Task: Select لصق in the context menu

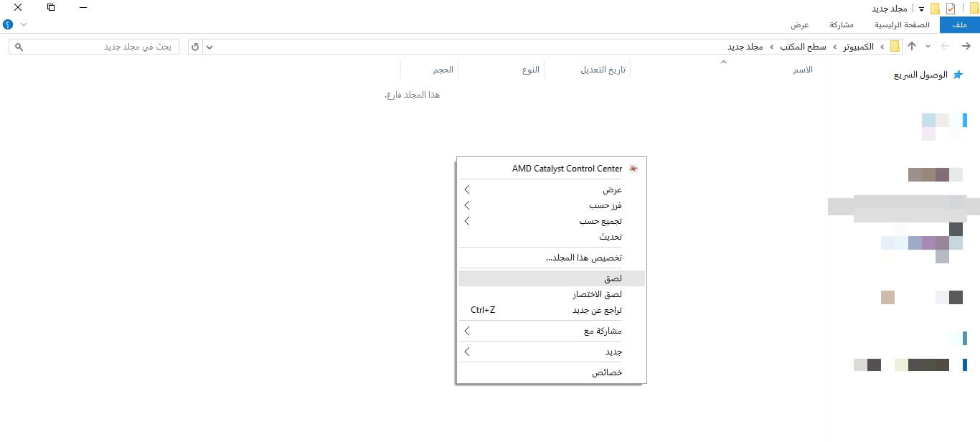Action: [552, 278]
